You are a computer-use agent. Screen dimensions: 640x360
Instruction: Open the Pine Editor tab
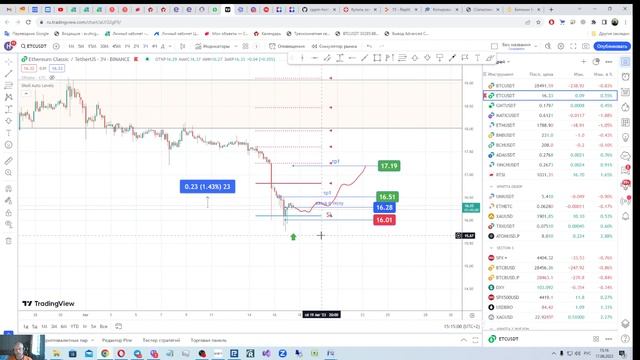tap(117, 340)
